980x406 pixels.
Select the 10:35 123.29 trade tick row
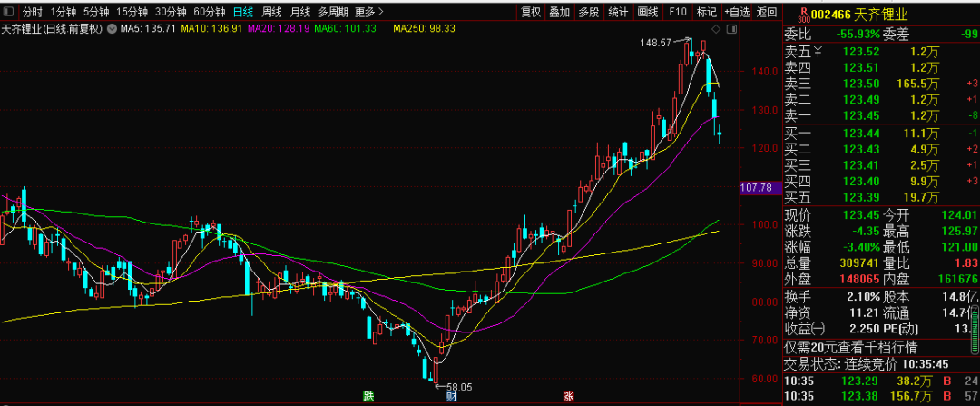coord(881,381)
